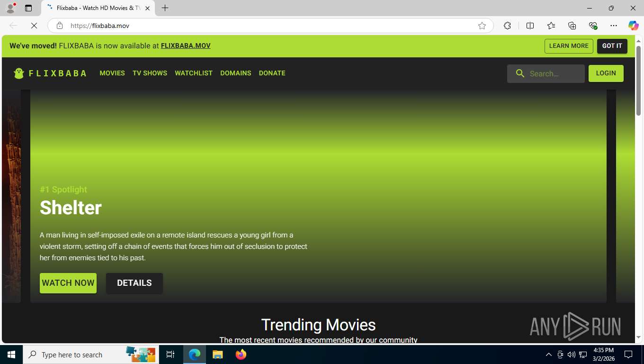Open DETAILS for Shelter
This screenshot has width=644, height=364.
click(x=134, y=283)
